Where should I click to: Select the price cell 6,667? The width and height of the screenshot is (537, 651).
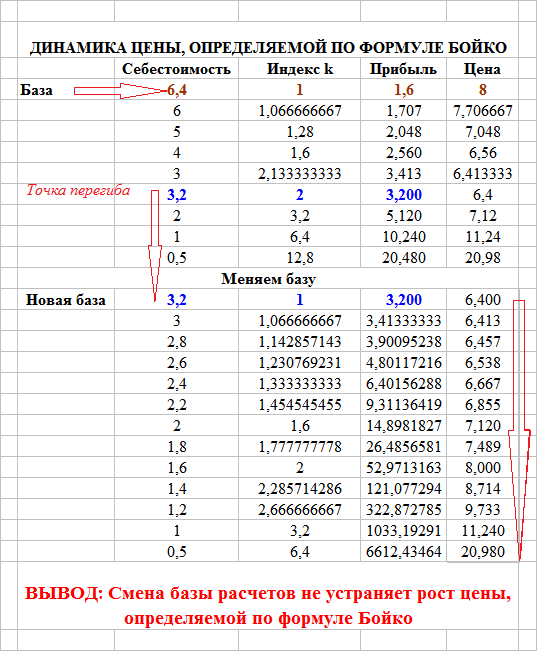482,383
